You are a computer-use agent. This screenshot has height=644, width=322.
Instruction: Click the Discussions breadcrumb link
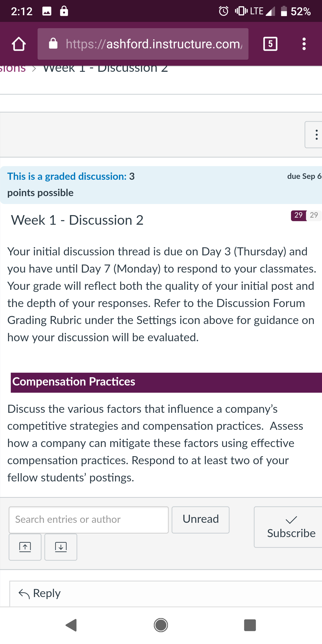pyautogui.click(x=13, y=68)
